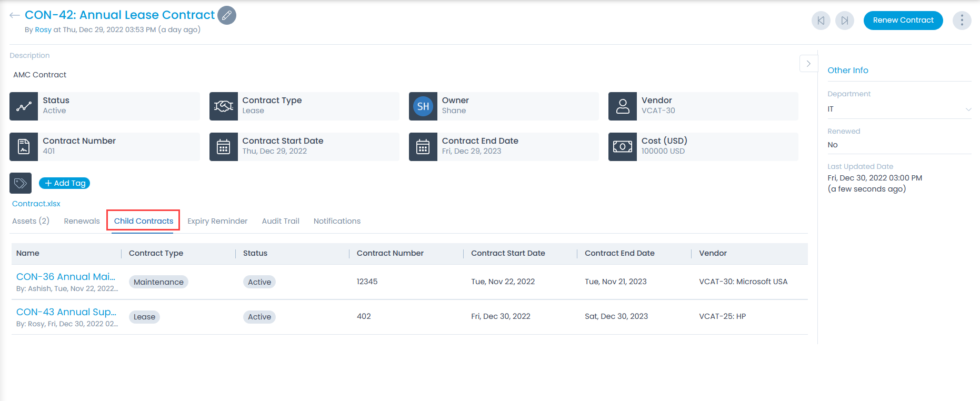Switch to the Assets (2) tab
Image resolution: width=980 pixels, height=401 pixels.
[x=31, y=221]
